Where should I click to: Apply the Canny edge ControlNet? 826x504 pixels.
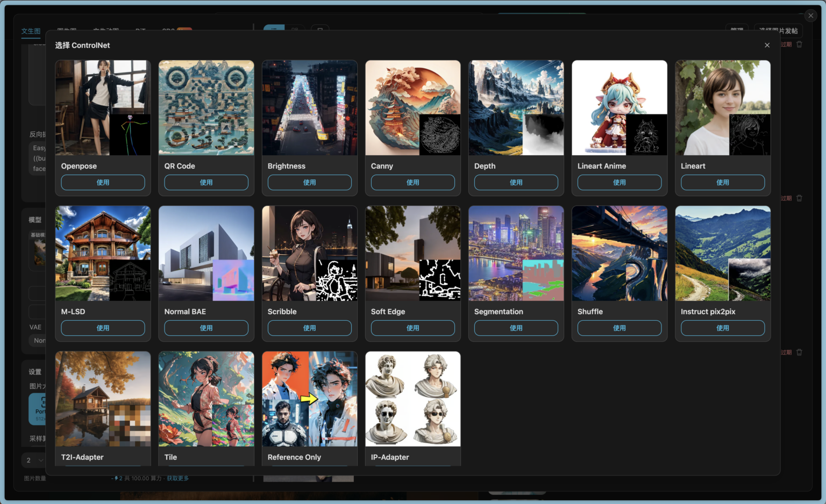click(412, 182)
